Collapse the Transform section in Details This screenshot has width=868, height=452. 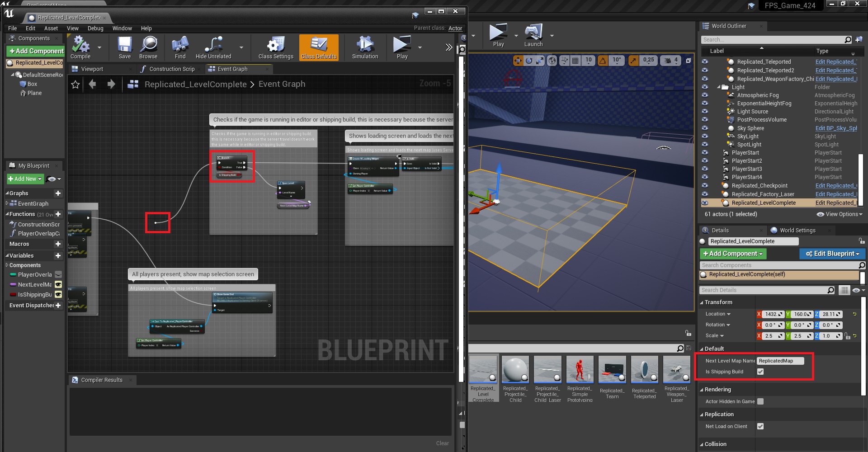click(x=702, y=302)
